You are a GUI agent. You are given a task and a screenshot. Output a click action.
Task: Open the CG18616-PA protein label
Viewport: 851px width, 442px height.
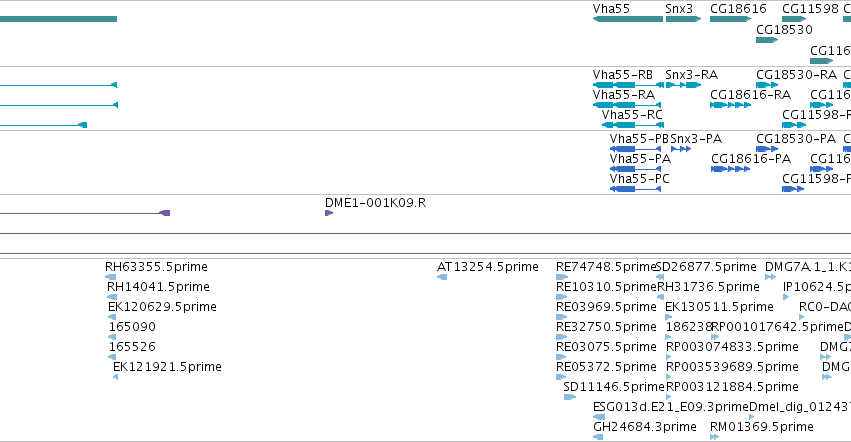click(751, 159)
